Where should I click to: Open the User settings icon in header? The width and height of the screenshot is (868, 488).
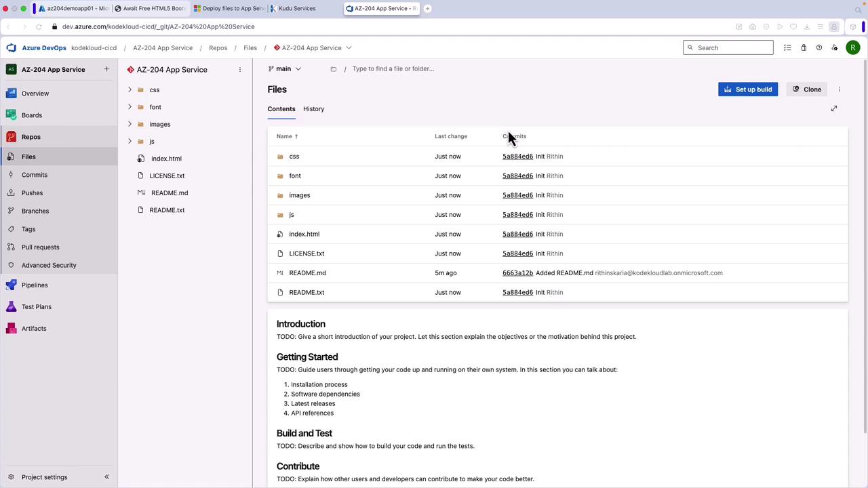point(835,48)
